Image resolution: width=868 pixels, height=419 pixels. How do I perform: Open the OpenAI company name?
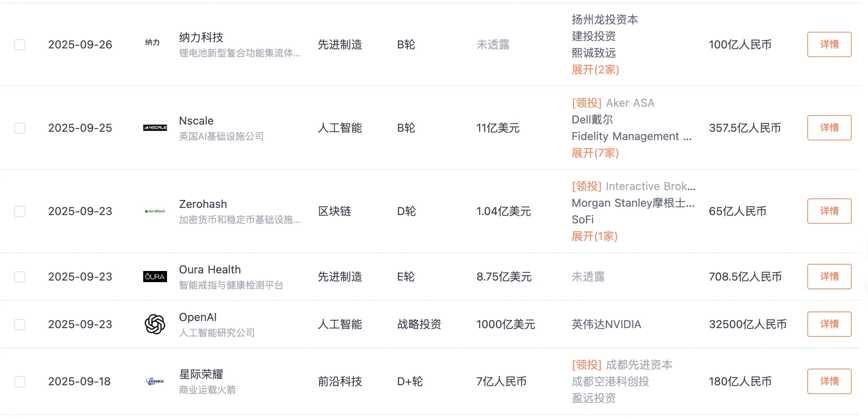click(198, 317)
